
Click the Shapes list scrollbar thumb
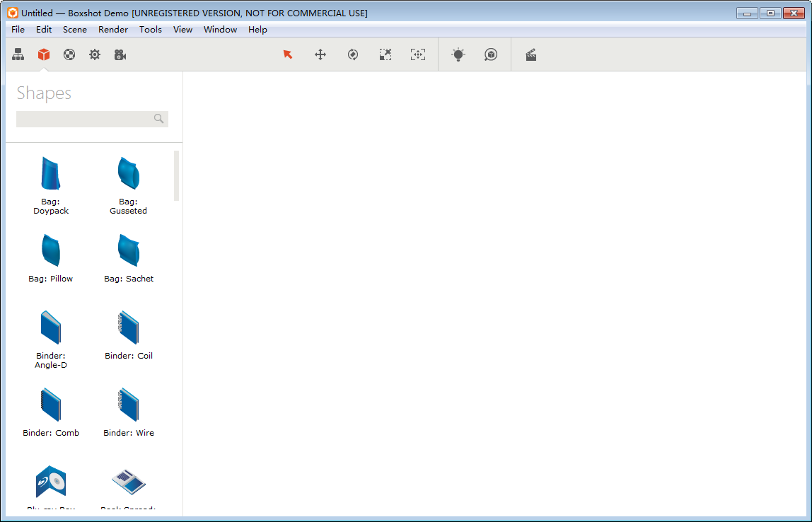click(177, 175)
